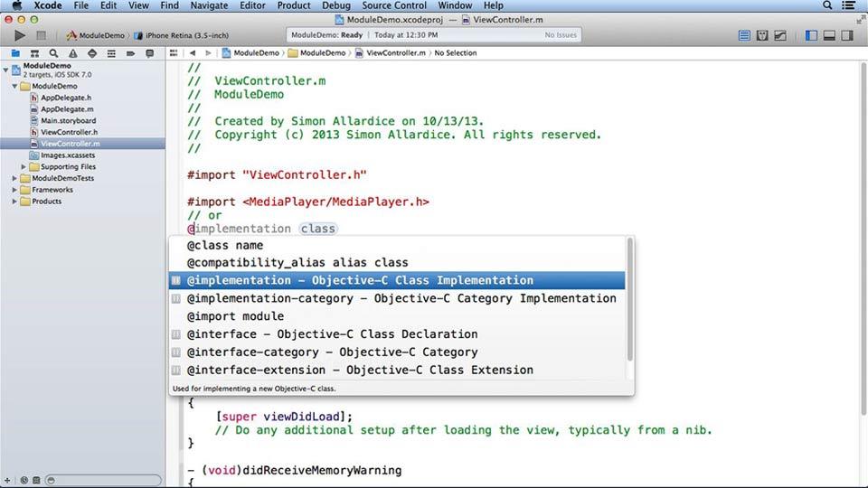The width and height of the screenshot is (868, 488).
Task: Choose the @implementation-category completion
Action: point(397,298)
